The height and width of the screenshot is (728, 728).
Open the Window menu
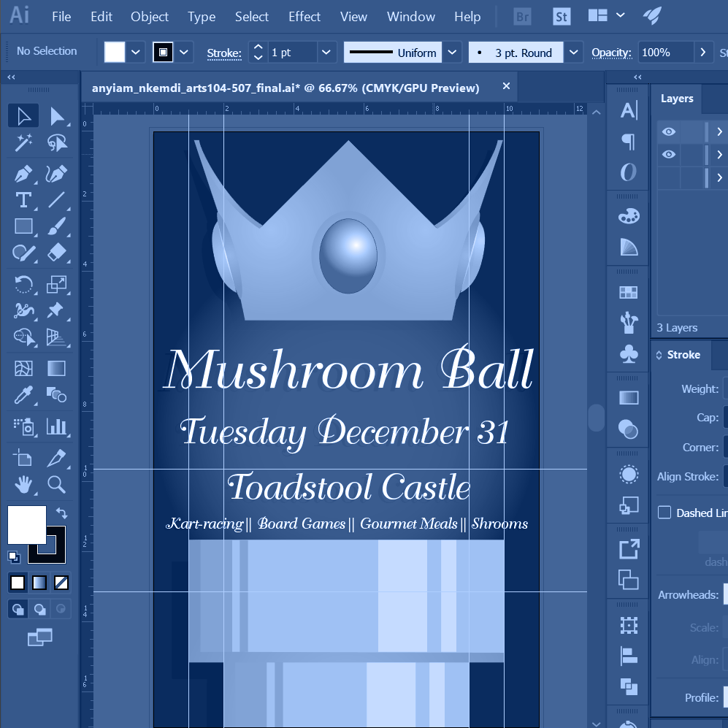point(411,17)
